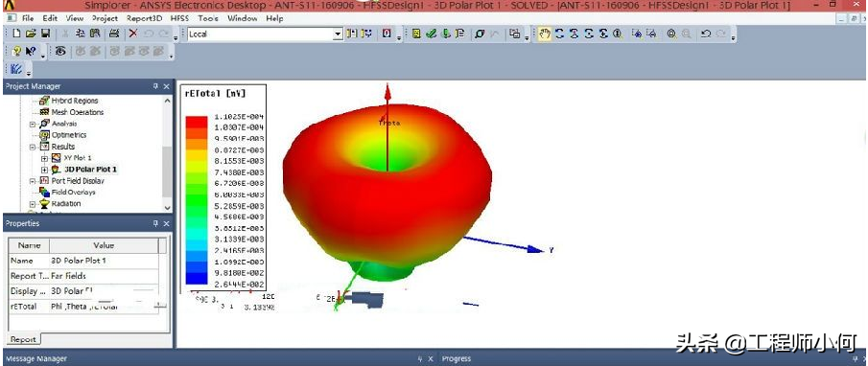The image size is (868, 366).
Task: Click the Copy toolbar icon
Action: coord(81,34)
